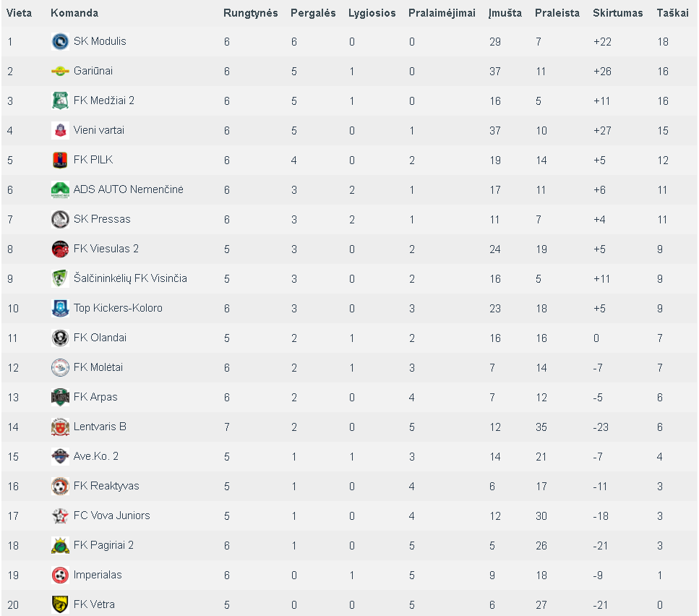
Task: Open the FK Reaktyvas team link
Action: (x=106, y=486)
